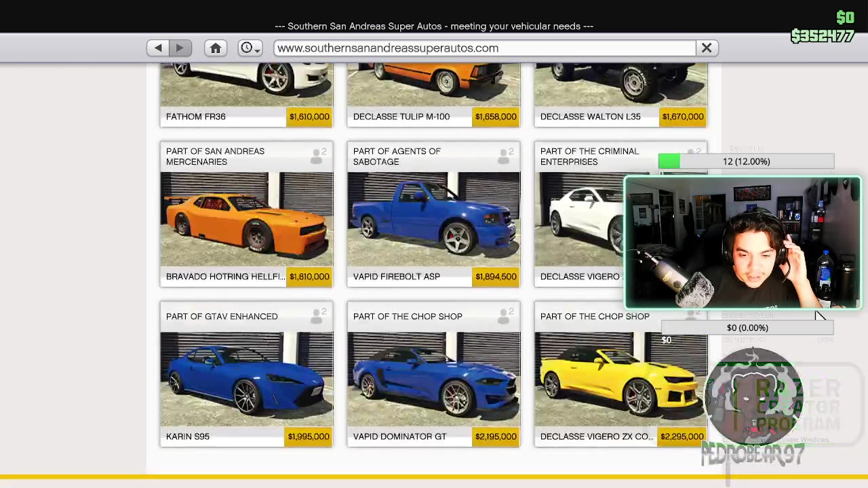Click the Karin S95 name label
This screenshot has height=488, width=868.
click(x=188, y=436)
